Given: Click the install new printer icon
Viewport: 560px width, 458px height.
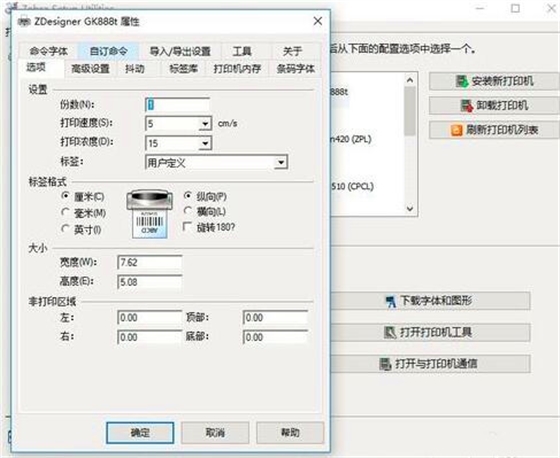Looking at the screenshot, I should tap(462, 81).
